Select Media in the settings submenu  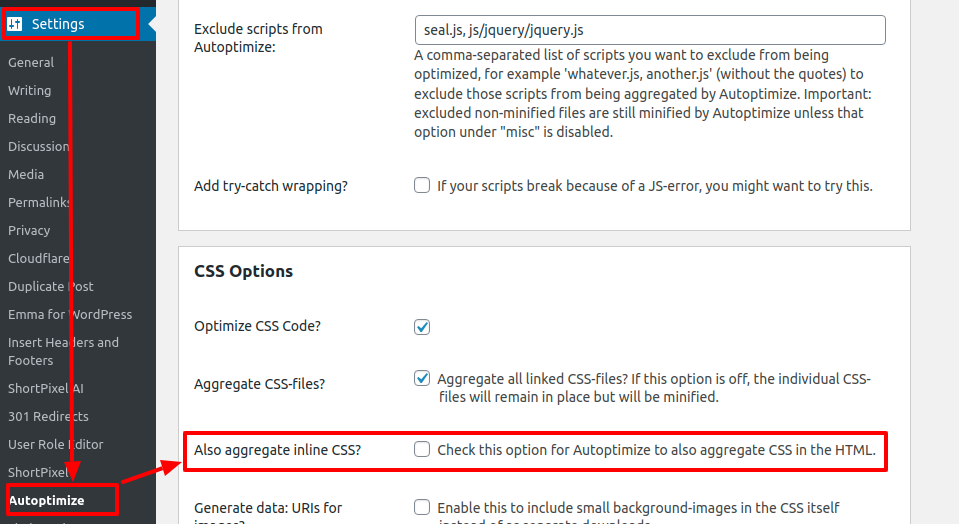[26, 174]
